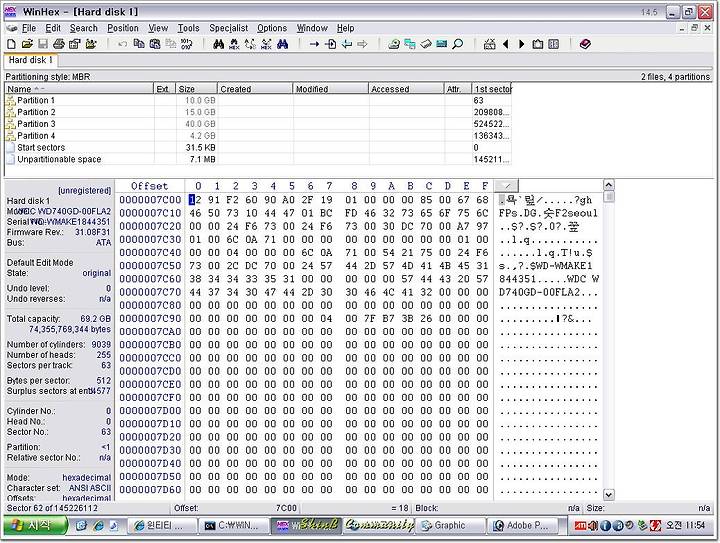Click the Paste clipboard toolbar icon
Viewport: 720px width, 543px height.
tap(155, 44)
